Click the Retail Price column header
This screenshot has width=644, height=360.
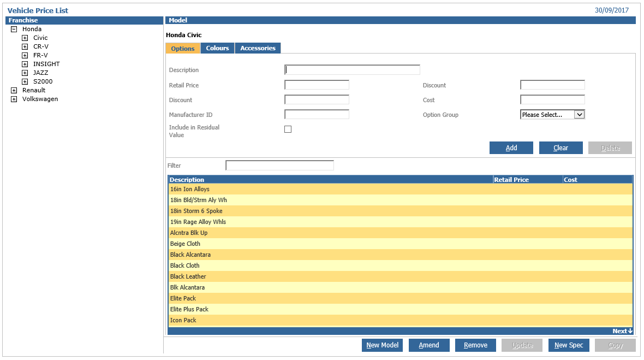pyautogui.click(x=528, y=180)
